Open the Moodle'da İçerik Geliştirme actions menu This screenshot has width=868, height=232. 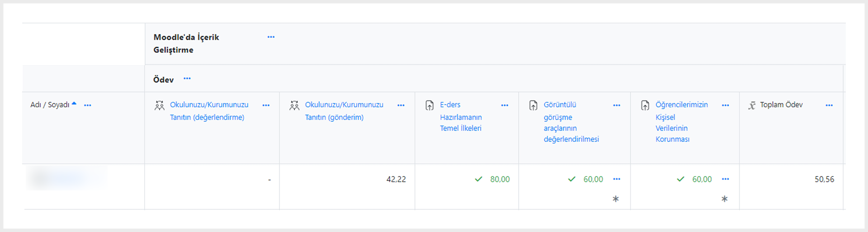pos(271,37)
